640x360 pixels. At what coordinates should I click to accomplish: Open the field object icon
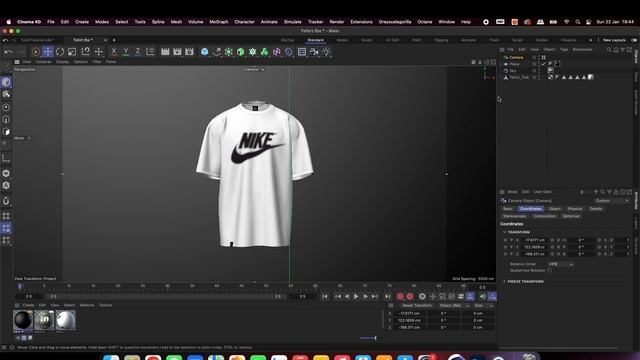289,52
